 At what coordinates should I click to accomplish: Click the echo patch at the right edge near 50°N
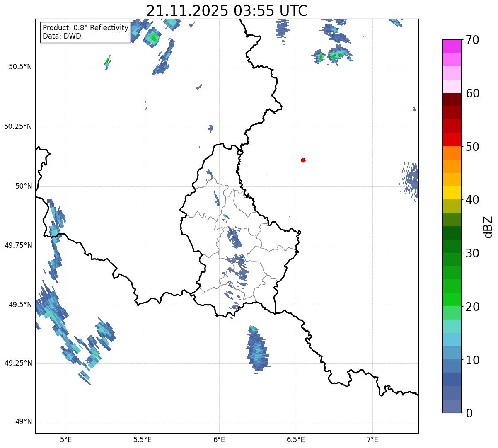[410, 182]
